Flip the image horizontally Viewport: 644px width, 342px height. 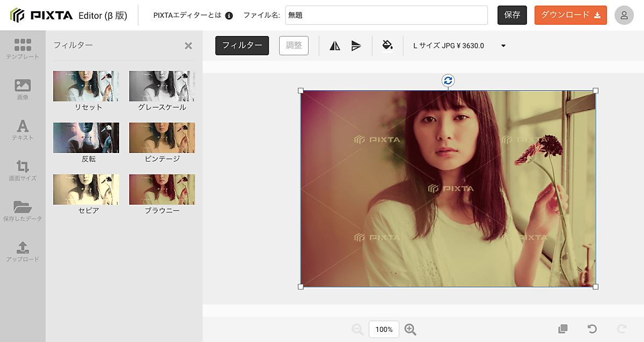tap(335, 46)
